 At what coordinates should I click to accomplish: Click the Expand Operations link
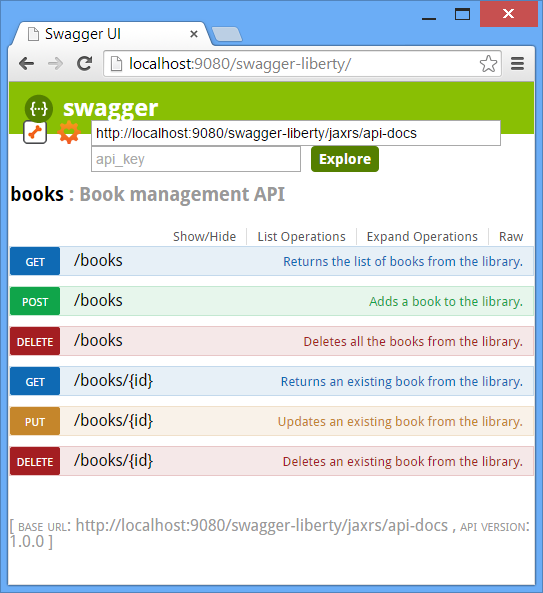[x=422, y=237]
